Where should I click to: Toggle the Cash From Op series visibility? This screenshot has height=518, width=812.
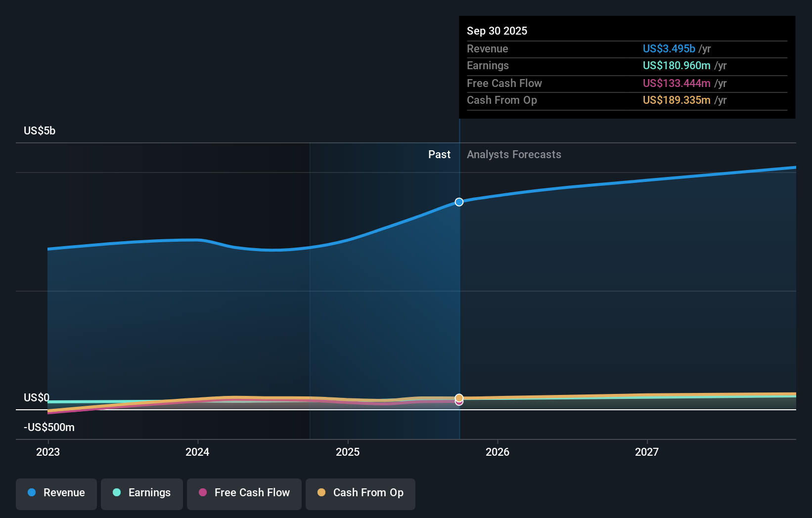click(360, 493)
